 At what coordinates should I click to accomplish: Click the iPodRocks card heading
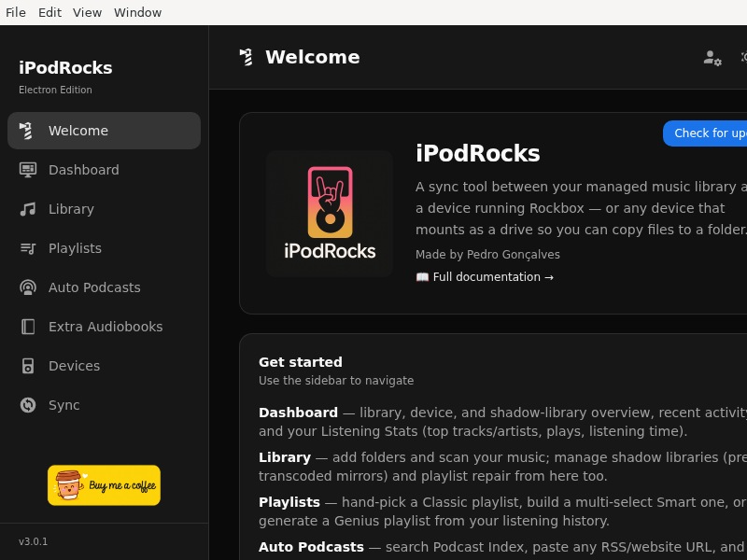click(x=478, y=153)
